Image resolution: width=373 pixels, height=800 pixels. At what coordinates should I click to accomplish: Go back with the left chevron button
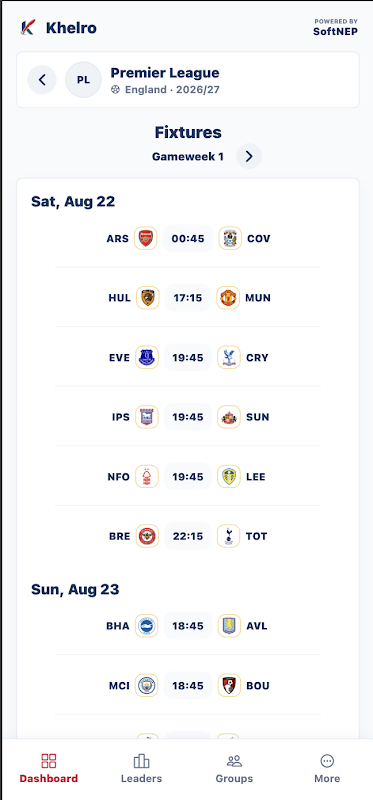point(42,80)
